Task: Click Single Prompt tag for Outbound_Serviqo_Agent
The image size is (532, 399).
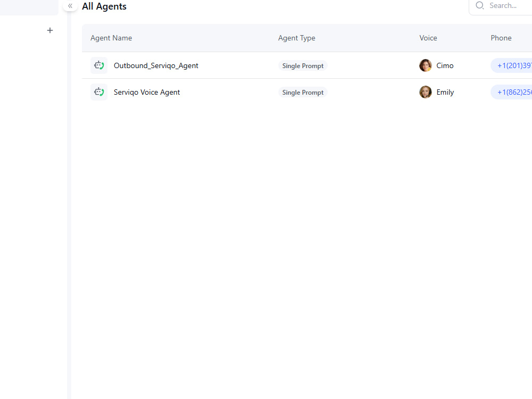Action: (303, 66)
